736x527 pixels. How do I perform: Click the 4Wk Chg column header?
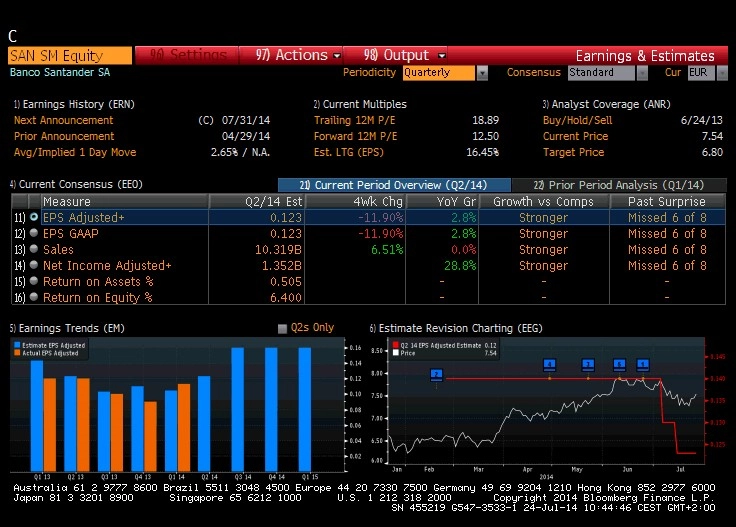pyautogui.click(x=356, y=202)
